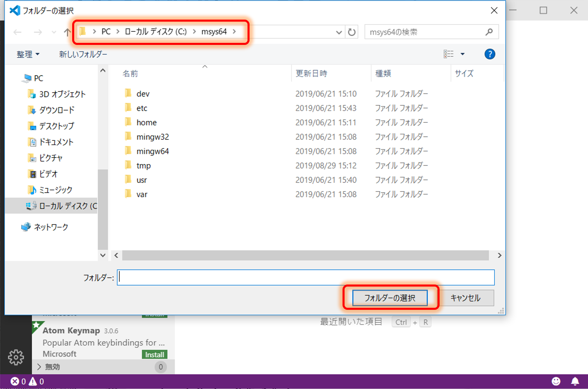The image size is (588, 389).
Task: Click the search magnifier in the msys64 search box
Action: point(489,31)
